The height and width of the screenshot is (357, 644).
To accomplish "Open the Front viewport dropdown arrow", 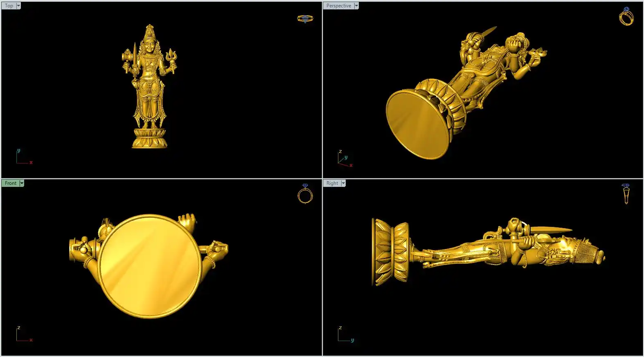I will pyautogui.click(x=22, y=183).
